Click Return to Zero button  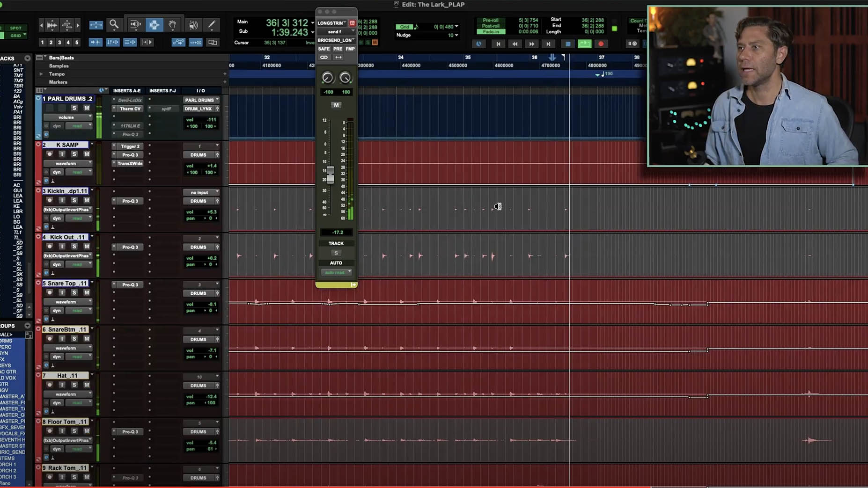coord(498,44)
